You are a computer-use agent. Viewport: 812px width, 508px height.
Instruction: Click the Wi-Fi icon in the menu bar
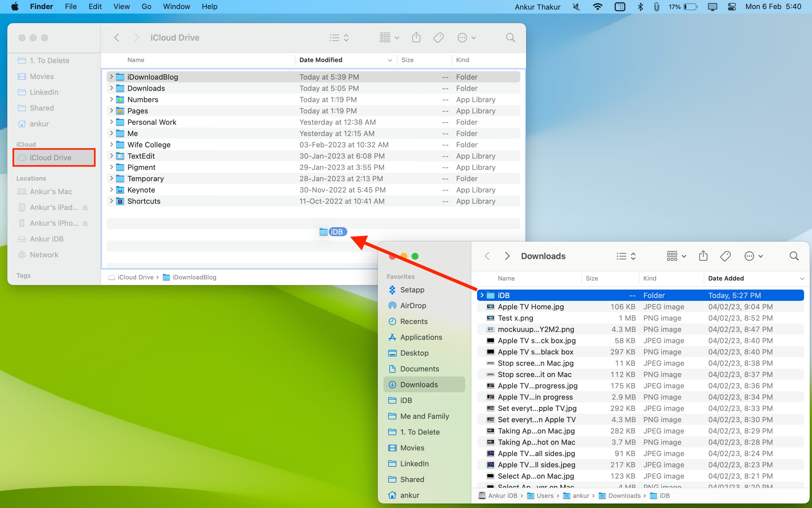click(x=598, y=7)
